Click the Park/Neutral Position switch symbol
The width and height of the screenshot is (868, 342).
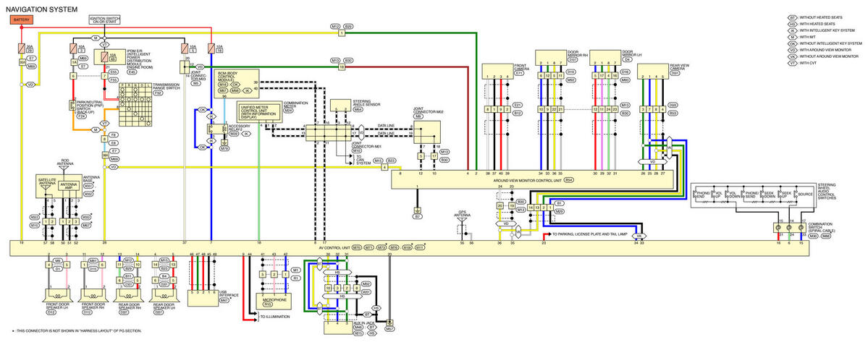(72, 106)
